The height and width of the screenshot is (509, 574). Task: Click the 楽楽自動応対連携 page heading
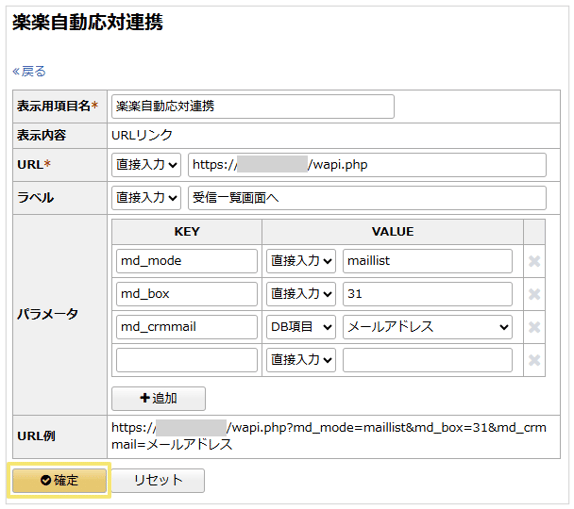pos(88,22)
